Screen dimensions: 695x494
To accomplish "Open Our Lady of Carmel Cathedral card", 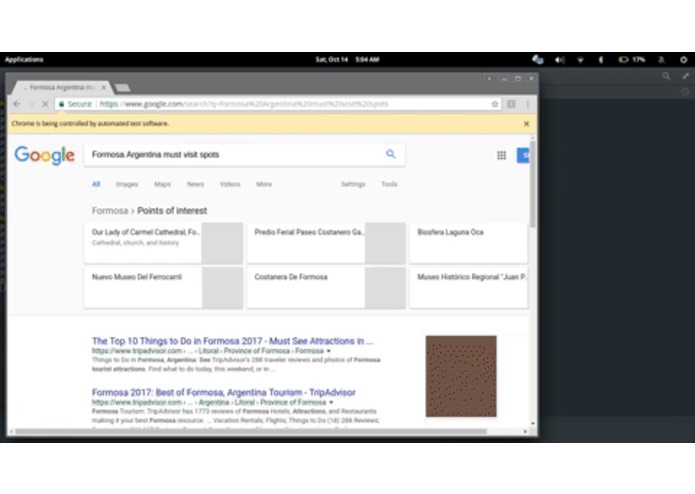I will pyautogui.click(x=164, y=243).
